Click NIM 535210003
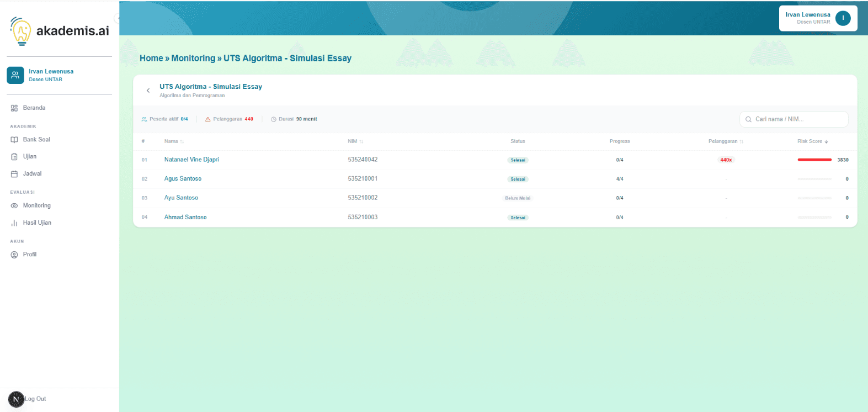868x412 pixels. (x=363, y=217)
